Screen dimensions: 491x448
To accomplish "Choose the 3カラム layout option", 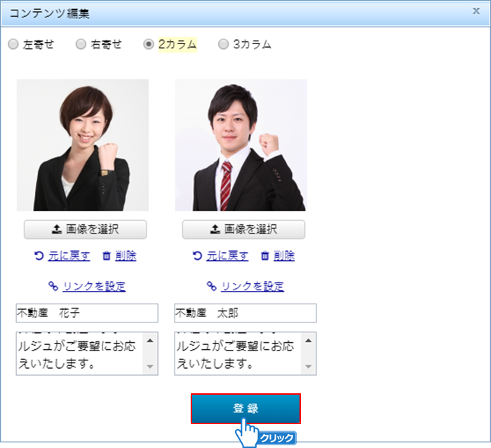I will coord(224,45).
